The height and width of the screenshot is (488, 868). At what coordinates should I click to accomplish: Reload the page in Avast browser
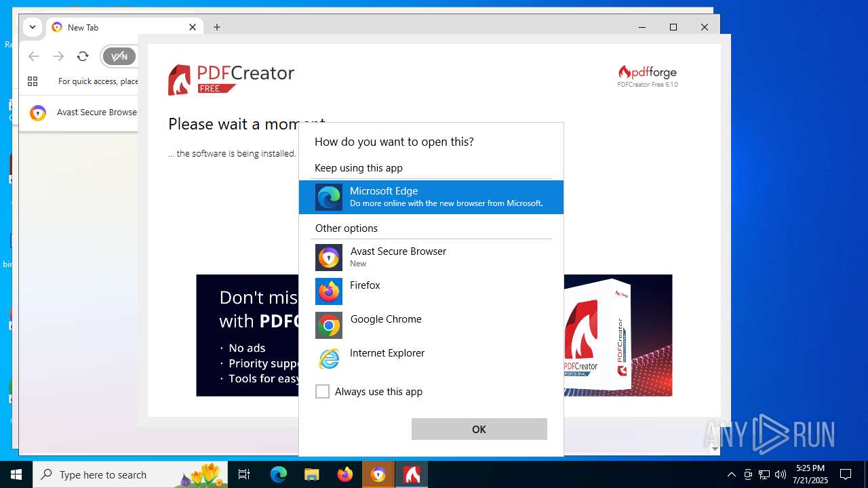click(83, 56)
